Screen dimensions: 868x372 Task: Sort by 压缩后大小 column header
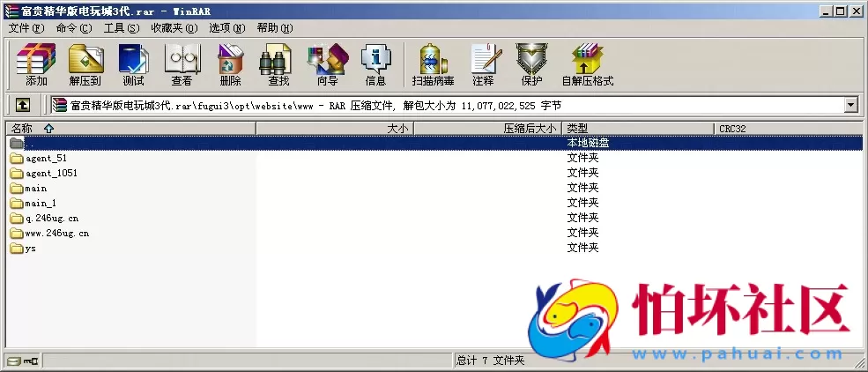pos(487,129)
